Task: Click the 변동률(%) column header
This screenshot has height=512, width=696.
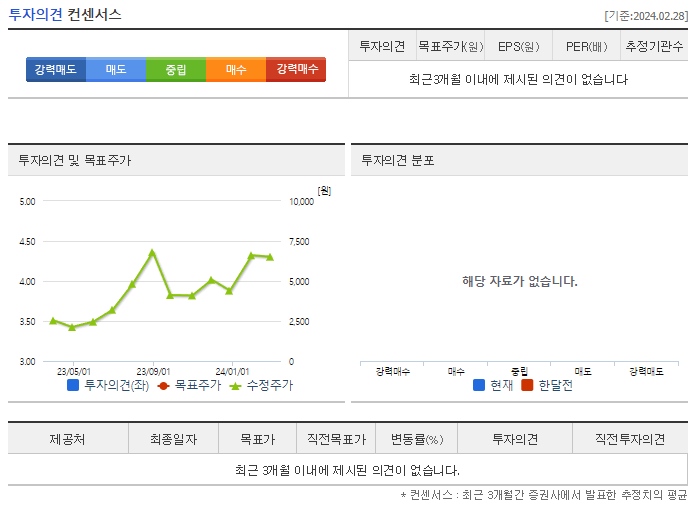Action: (416, 439)
